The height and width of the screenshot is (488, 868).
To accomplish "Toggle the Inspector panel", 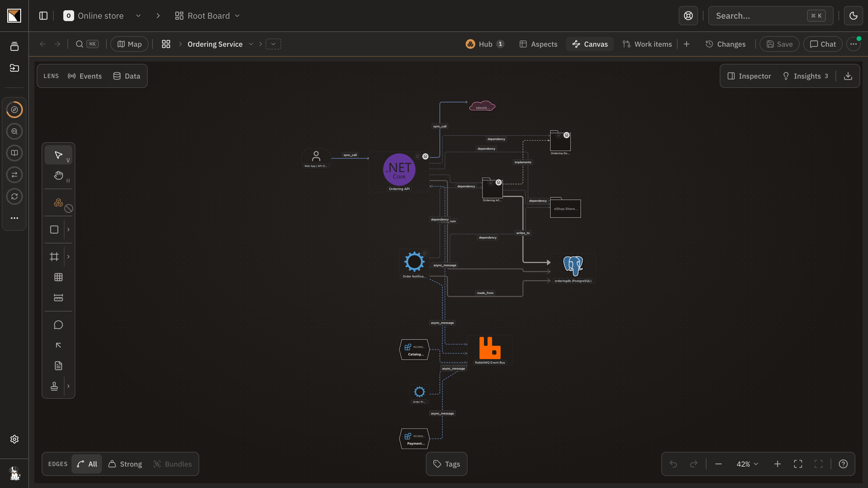I will pyautogui.click(x=749, y=76).
